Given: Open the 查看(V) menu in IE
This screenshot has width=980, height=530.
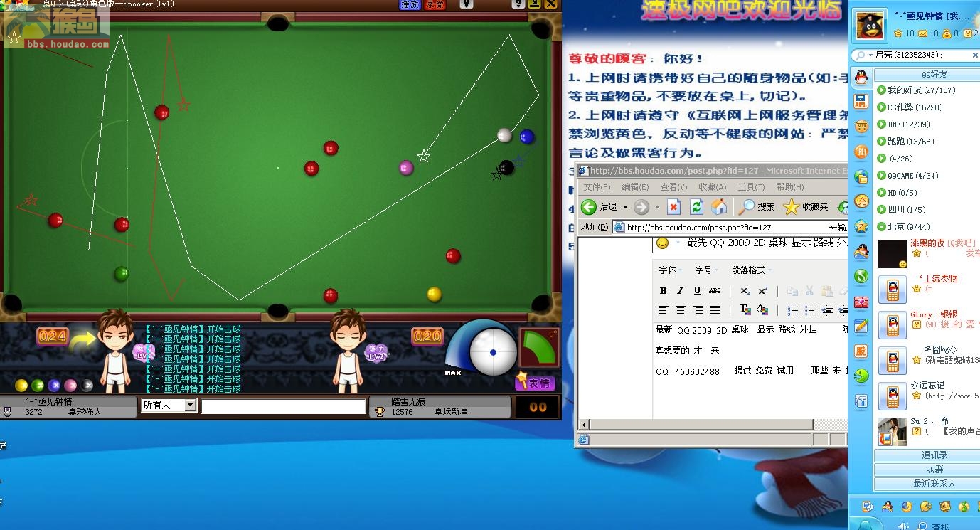Looking at the screenshot, I should click(673, 187).
